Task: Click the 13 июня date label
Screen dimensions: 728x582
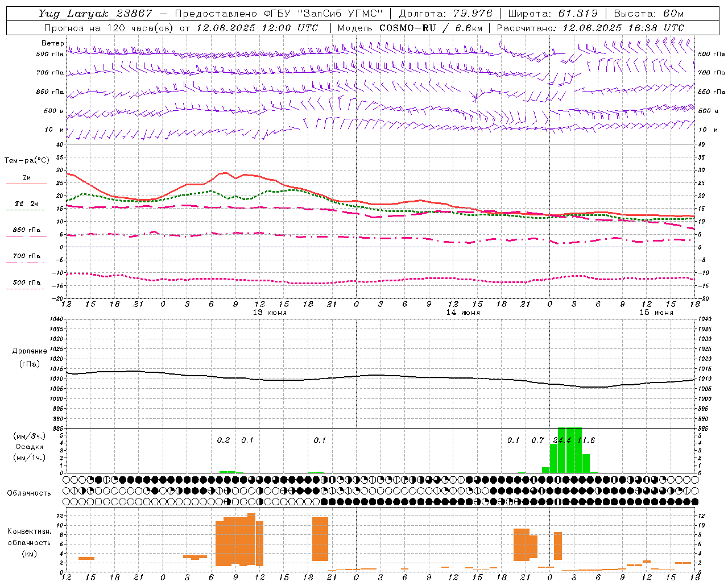Action: [x=270, y=313]
